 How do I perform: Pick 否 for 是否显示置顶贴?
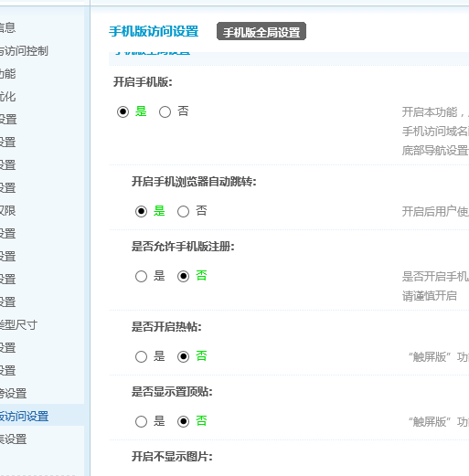click(183, 421)
